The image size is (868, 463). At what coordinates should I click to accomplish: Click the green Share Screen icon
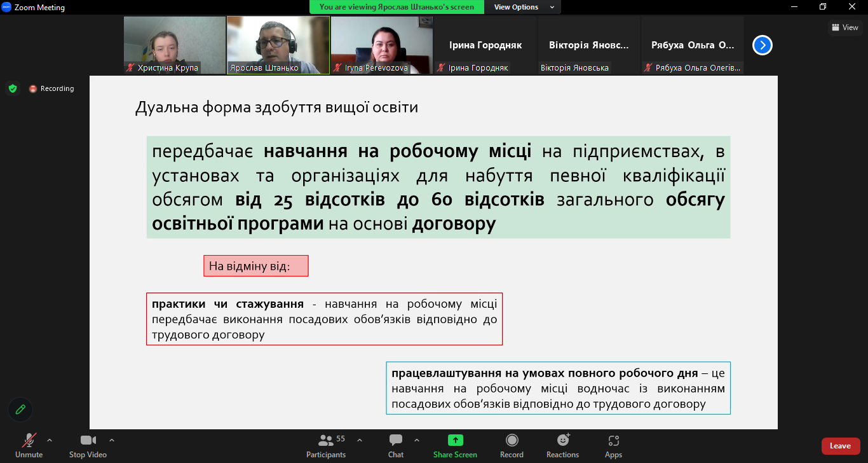(x=455, y=440)
